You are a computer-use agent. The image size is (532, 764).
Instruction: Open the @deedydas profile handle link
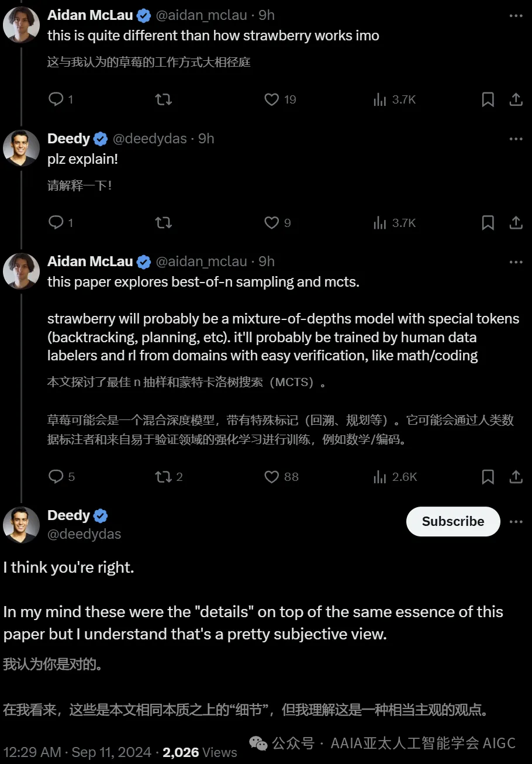click(x=84, y=534)
